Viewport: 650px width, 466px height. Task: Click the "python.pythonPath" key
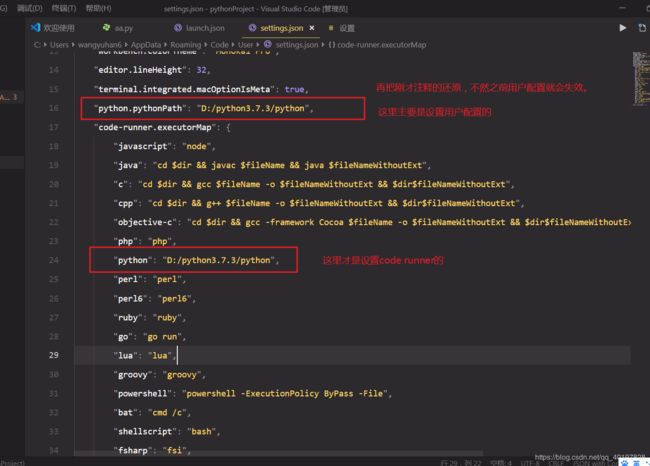[x=140, y=108]
